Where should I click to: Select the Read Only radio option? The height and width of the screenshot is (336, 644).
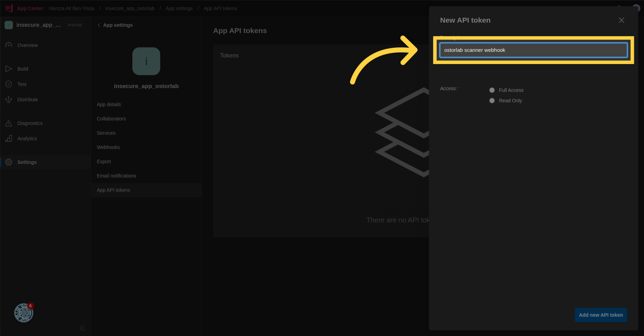pos(492,101)
